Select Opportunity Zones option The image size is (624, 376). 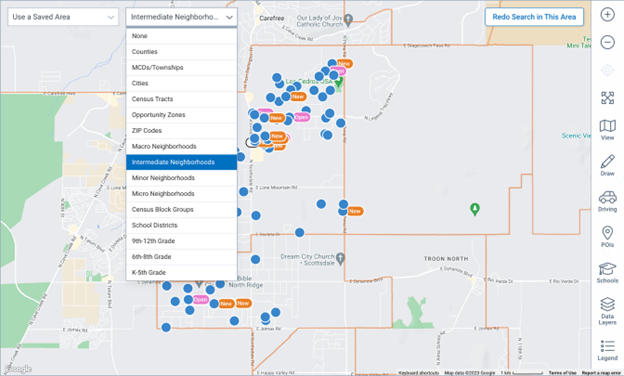click(x=181, y=115)
